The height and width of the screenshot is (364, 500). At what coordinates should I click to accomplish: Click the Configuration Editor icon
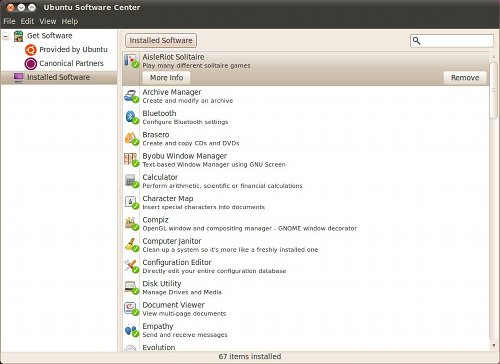(x=131, y=267)
